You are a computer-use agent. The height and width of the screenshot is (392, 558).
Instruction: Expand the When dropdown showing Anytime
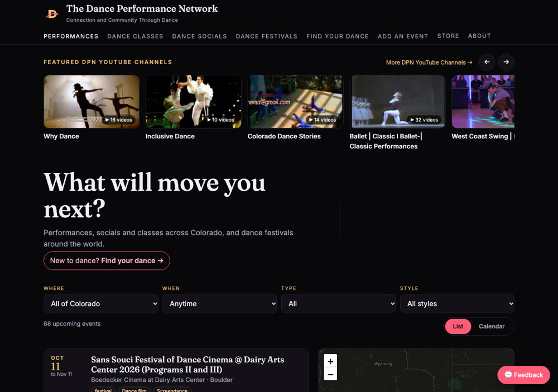click(x=219, y=304)
